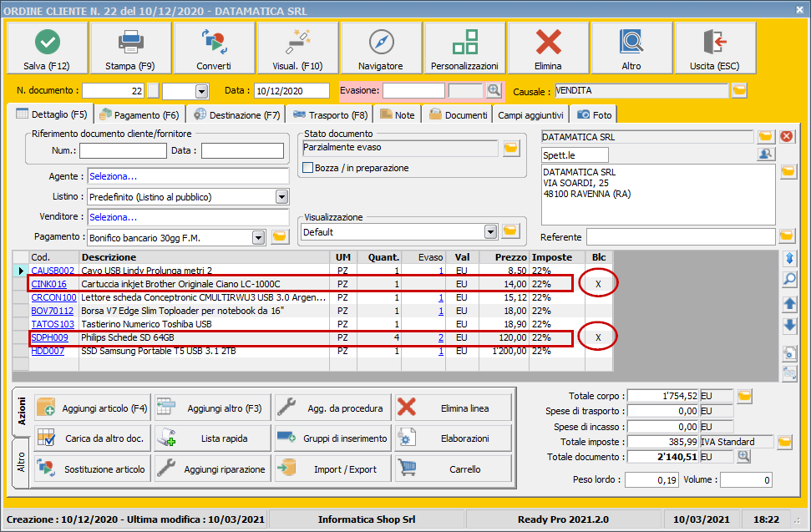Show the Foto tab

[595, 114]
